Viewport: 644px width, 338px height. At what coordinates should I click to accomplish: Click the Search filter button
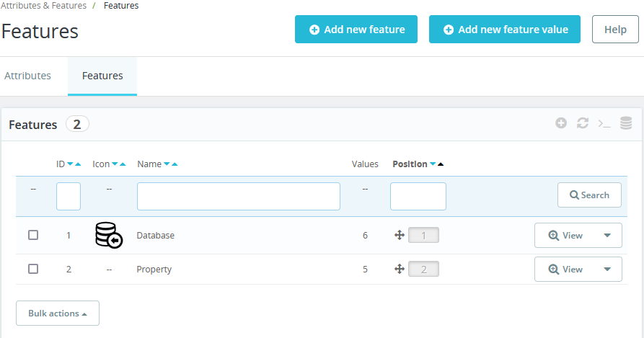point(589,195)
